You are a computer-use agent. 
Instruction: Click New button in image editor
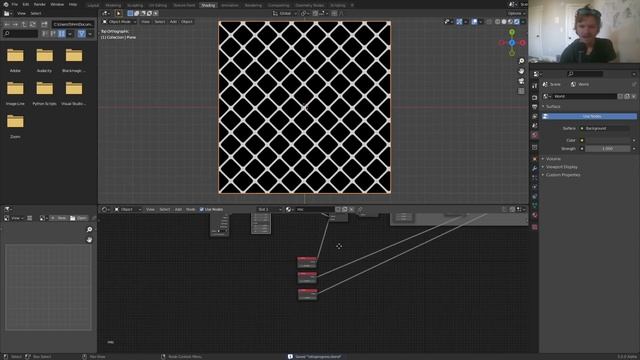pyautogui.click(x=59, y=218)
